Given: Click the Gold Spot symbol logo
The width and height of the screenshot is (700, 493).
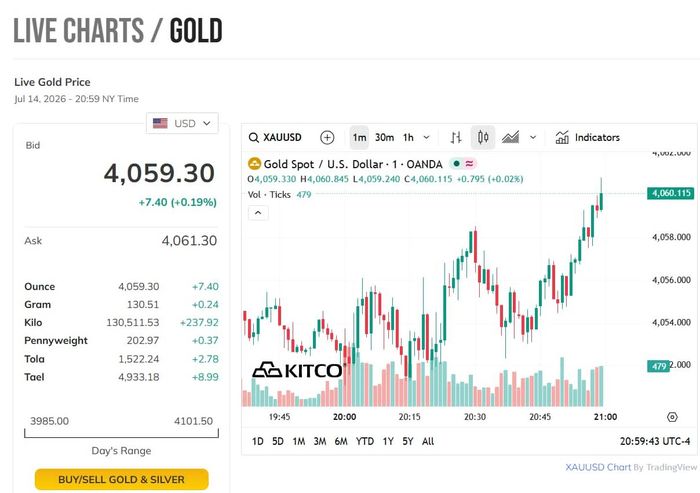Looking at the screenshot, I should (254, 164).
